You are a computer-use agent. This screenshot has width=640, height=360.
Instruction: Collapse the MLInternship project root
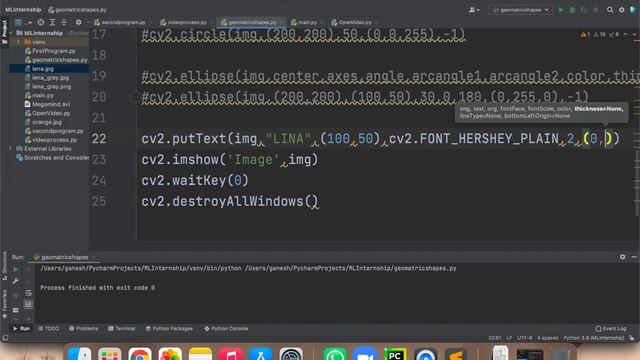[x=12, y=33]
